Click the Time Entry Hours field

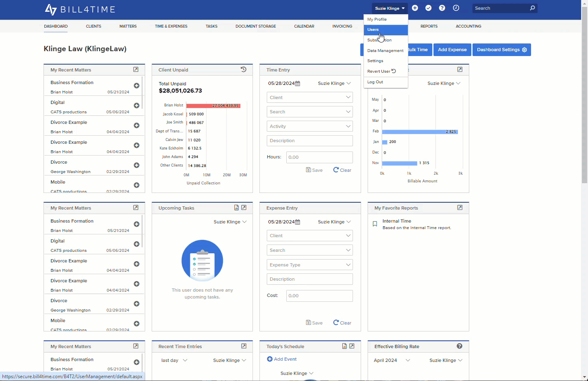[x=320, y=157]
